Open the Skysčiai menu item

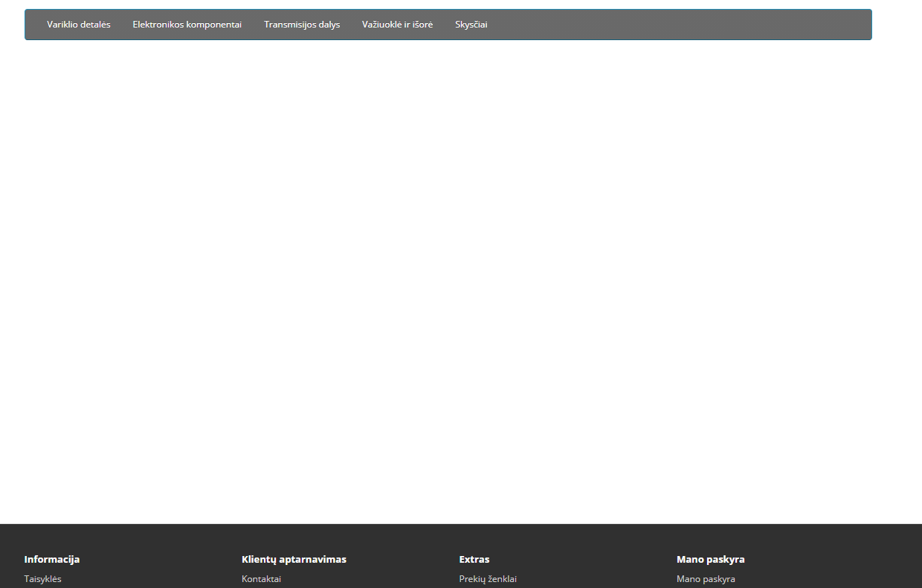(471, 25)
